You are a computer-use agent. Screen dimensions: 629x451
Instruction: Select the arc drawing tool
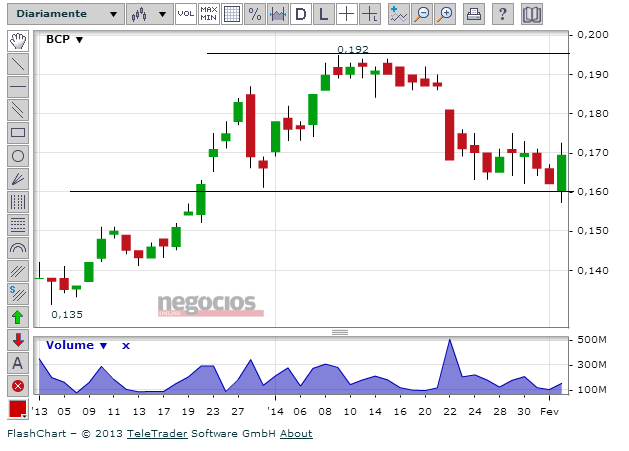coord(18,248)
